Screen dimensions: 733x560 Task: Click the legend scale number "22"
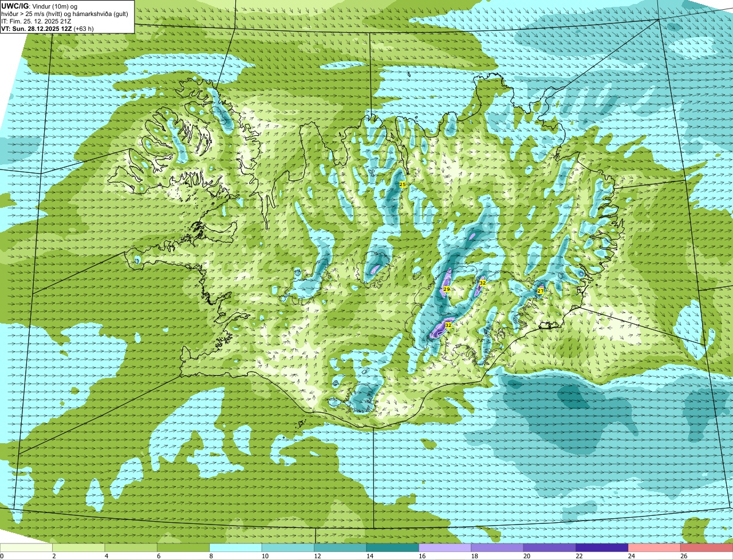(579, 556)
